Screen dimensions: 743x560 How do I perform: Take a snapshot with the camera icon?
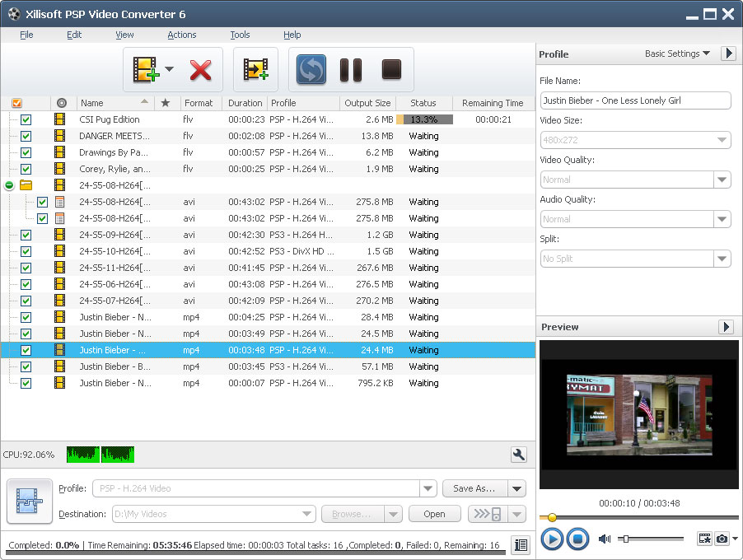tap(722, 539)
